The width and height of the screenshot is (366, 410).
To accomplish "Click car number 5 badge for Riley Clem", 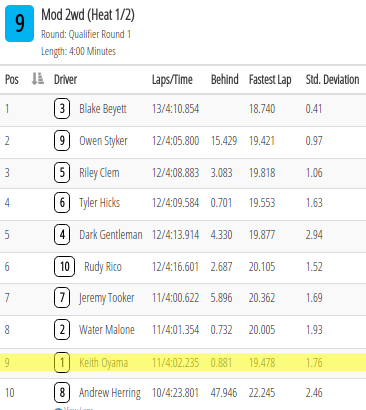I will pos(62,173).
